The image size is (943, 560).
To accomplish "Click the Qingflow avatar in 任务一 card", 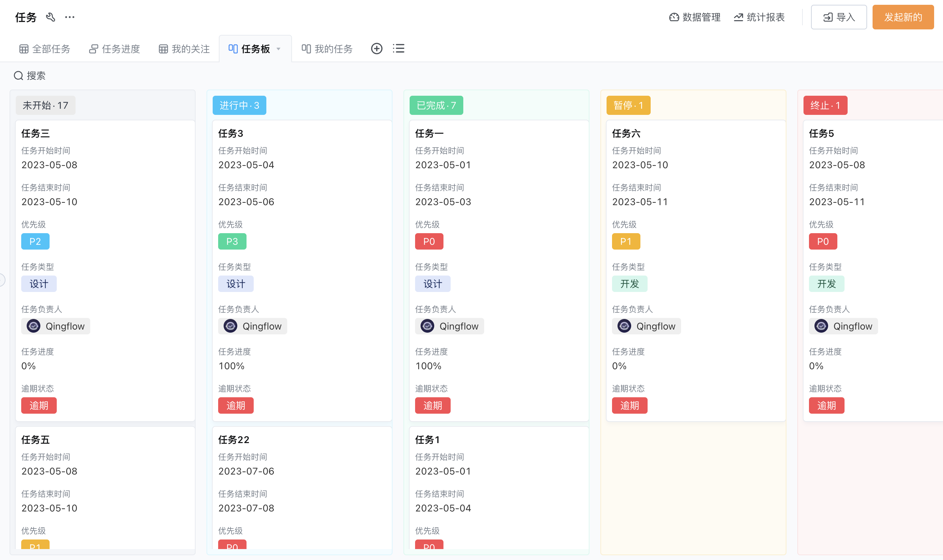I will [427, 326].
